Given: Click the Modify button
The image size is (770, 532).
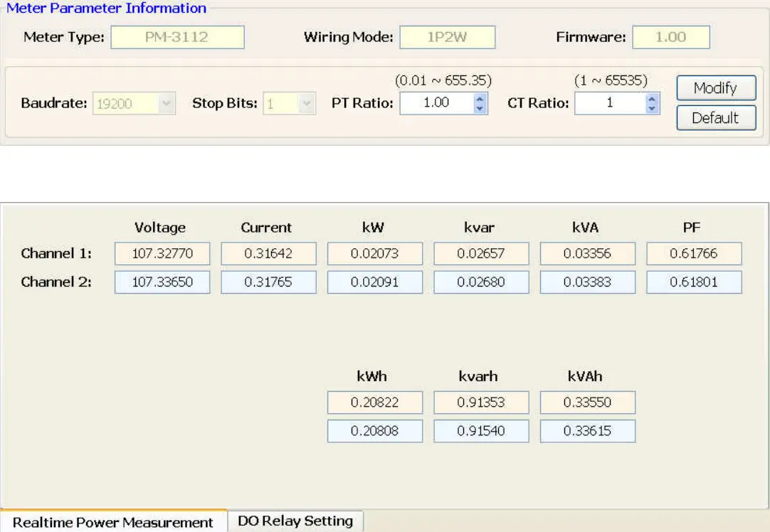Looking at the screenshot, I should (x=716, y=88).
